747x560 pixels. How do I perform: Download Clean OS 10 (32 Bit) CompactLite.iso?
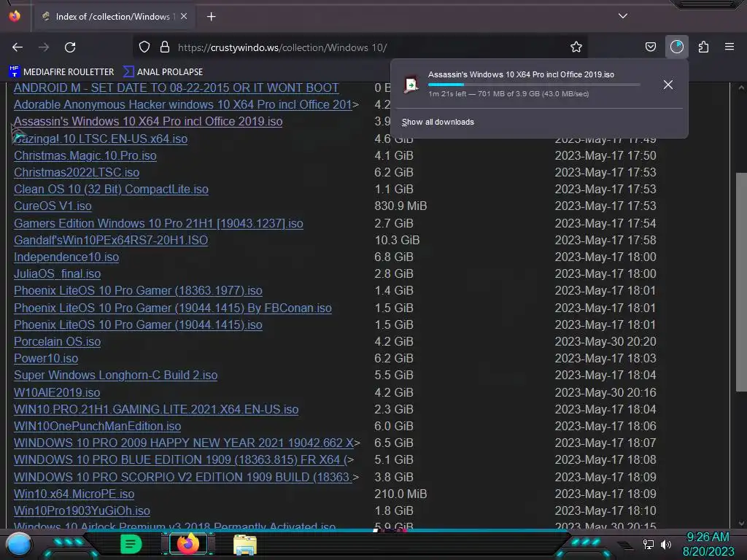click(111, 190)
